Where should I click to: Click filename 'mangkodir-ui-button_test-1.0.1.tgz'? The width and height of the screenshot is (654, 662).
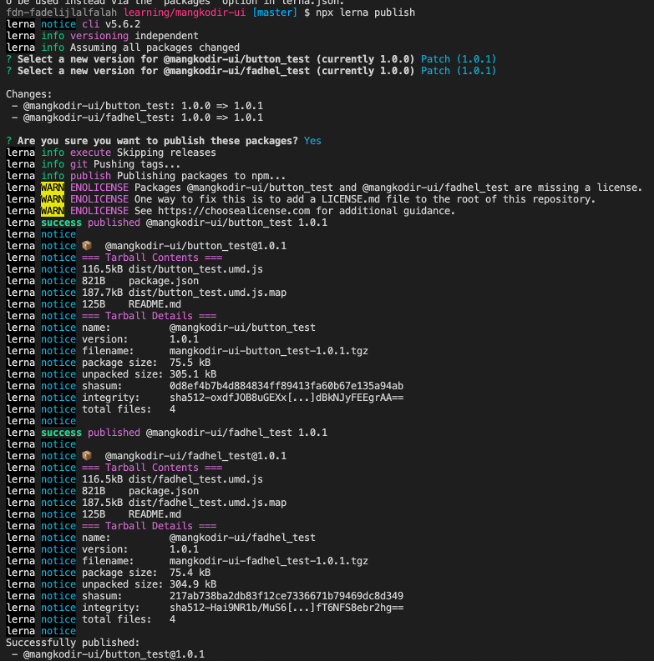point(269,351)
